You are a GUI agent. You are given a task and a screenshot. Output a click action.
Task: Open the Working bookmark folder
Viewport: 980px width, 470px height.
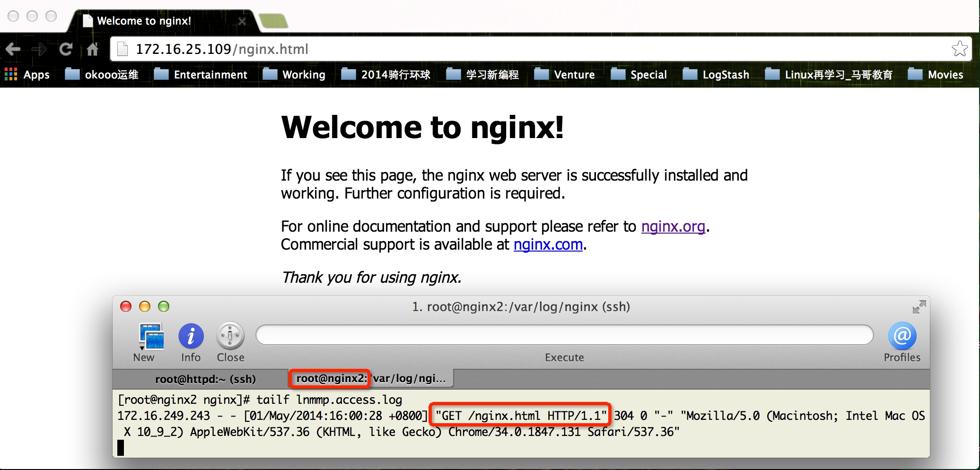(x=294, y=74)
